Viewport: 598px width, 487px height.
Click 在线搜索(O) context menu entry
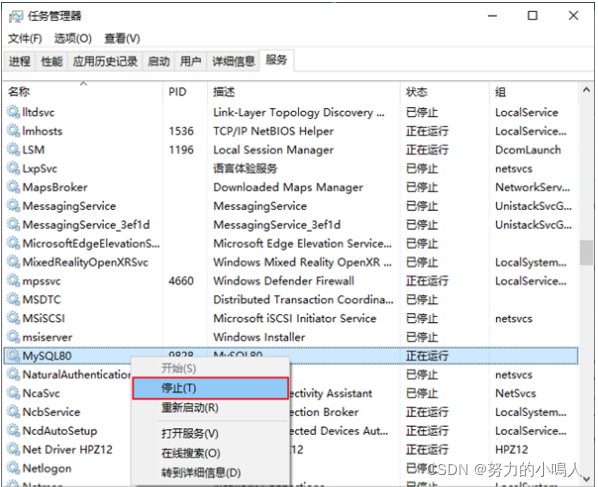click(x=190, y=453)
